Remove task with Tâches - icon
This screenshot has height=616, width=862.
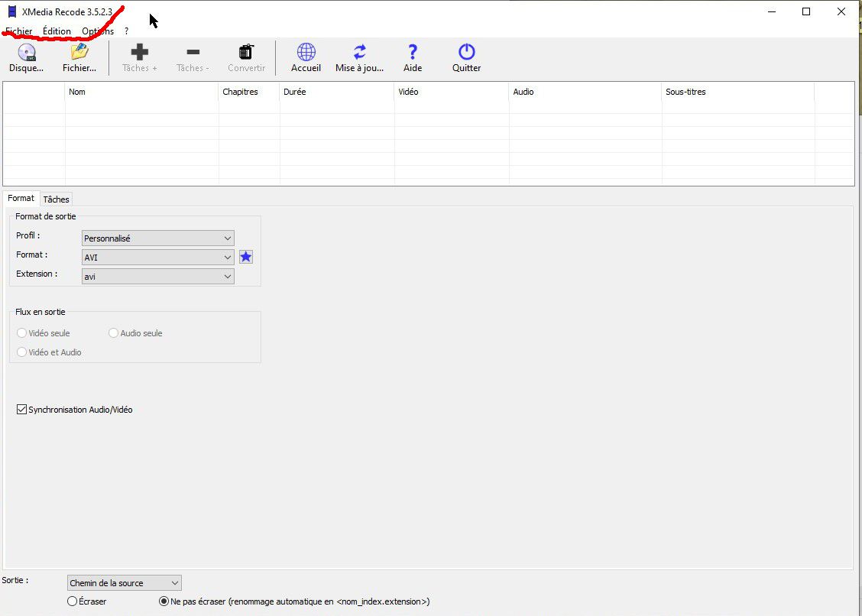pos(193,53)
